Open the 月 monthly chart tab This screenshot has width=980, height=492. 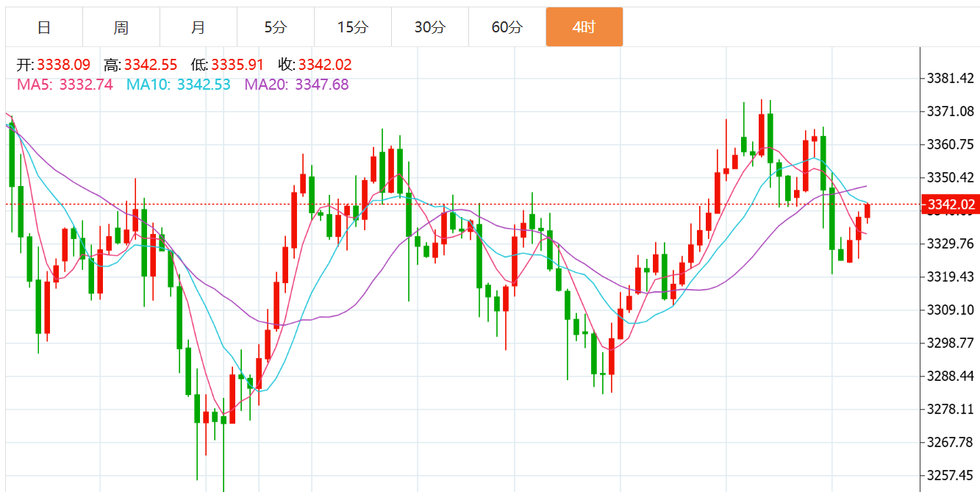(x=198, y=27)
